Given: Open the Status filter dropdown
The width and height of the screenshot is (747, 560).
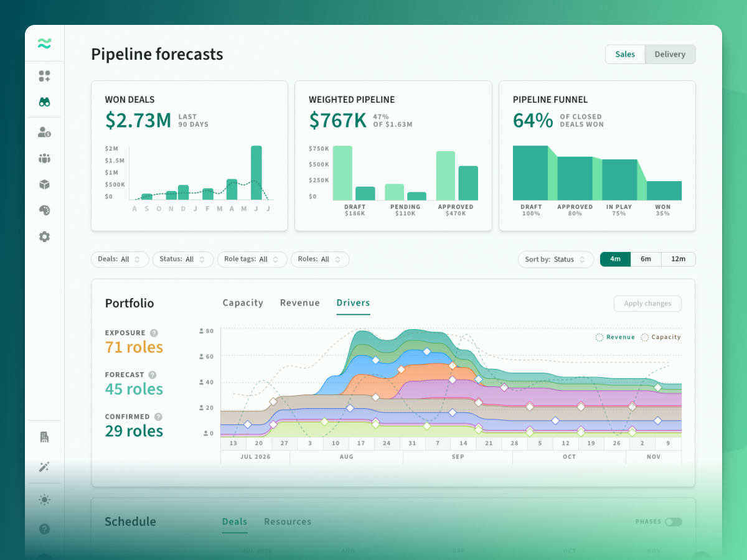Looking at the screenshot, I should (183, 259).
